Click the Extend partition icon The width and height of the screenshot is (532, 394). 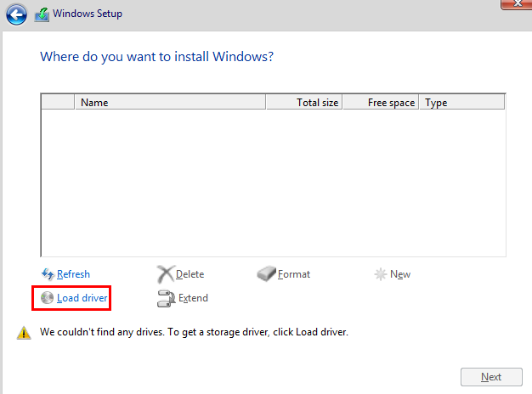click(166, 298)
